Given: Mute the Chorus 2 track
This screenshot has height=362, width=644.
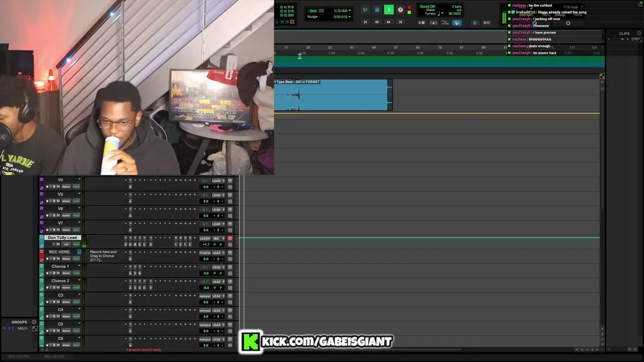Looking at the screenshot, I should (x=58, y=288).
